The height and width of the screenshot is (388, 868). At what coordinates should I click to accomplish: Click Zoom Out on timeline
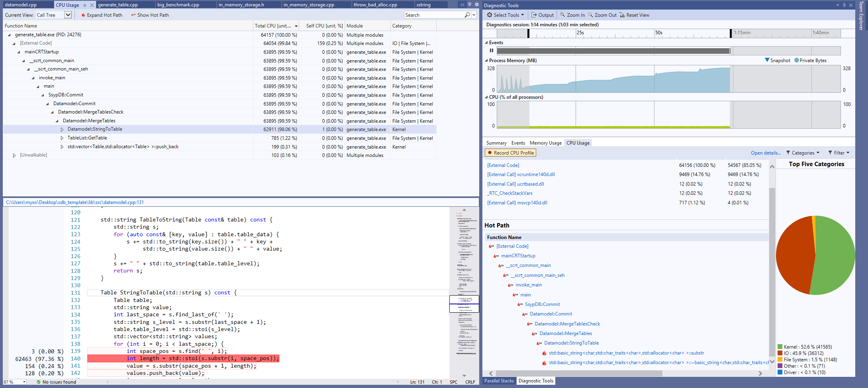coord(602,15)
